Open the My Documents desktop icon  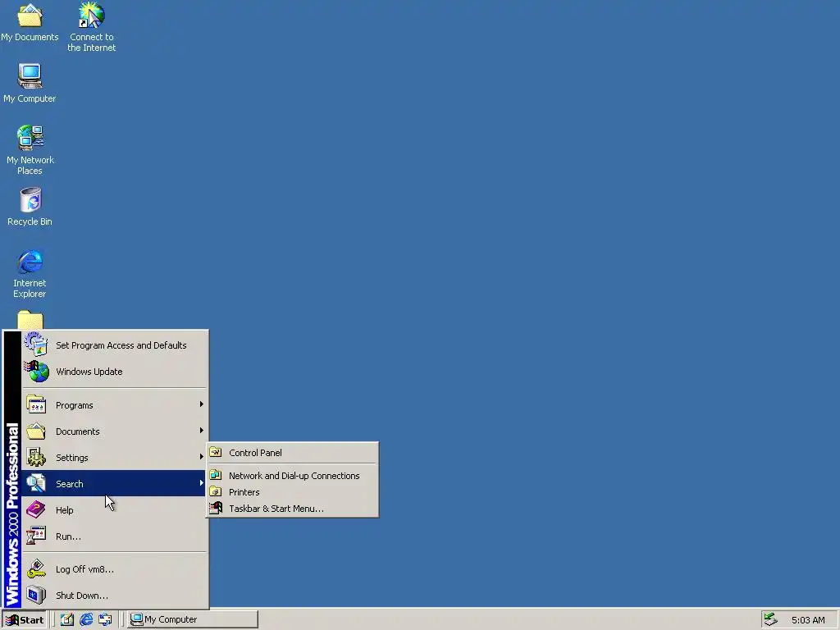point(30,22)
